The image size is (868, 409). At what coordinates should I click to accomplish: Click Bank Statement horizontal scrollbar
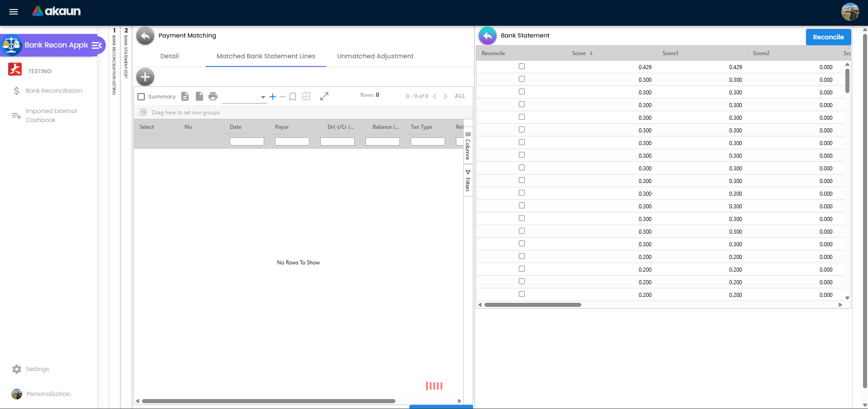[533, 305]
